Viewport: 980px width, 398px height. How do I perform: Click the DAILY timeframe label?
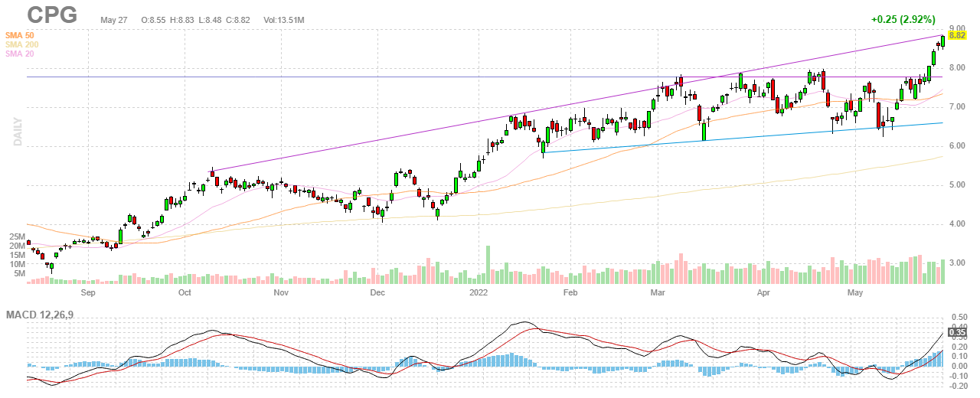[x=16, y=132]
